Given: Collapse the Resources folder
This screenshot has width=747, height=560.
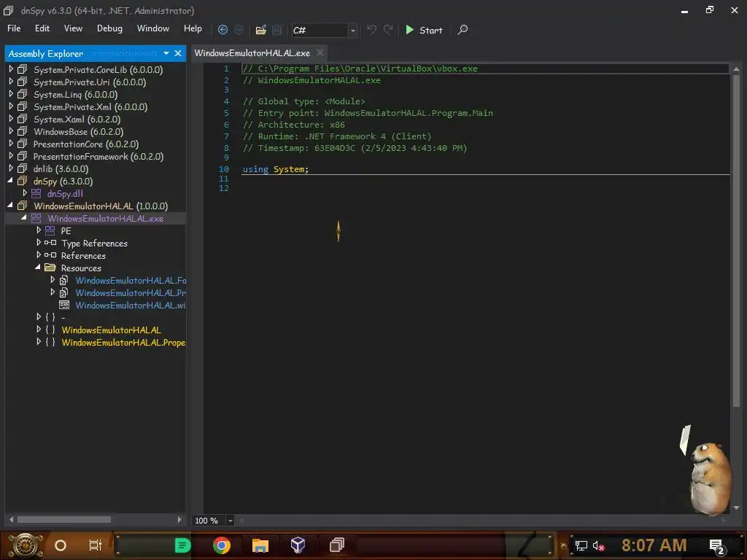Looking at the screenshot, I should pos(38,268).
